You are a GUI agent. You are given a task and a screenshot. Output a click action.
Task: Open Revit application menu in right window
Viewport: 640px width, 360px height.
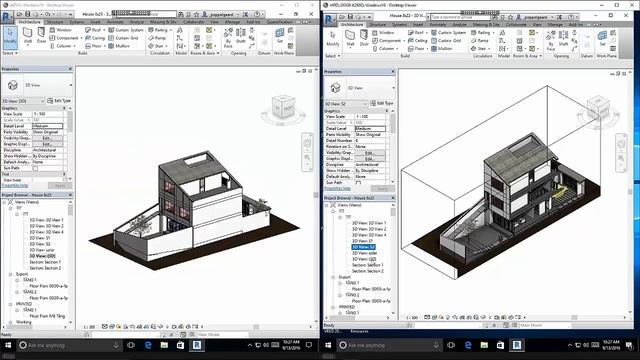tap(330, 20)
